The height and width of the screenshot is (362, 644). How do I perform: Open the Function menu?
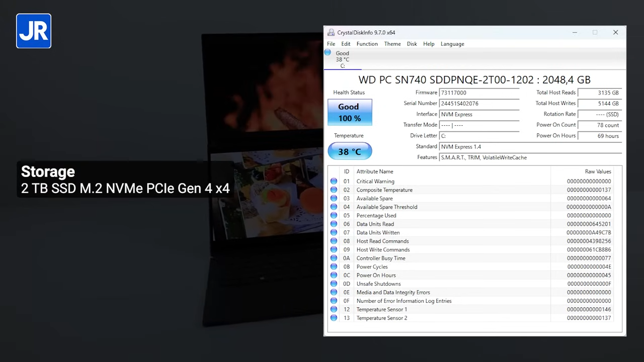tap(367, 44)
